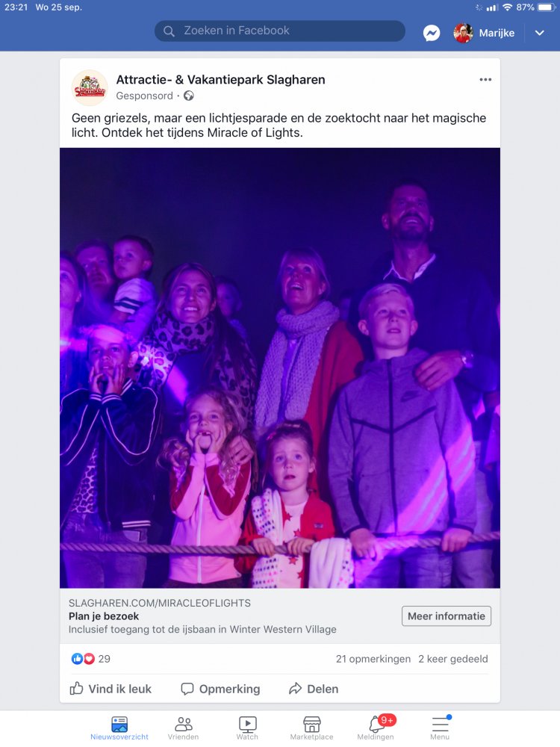This screenshot has height=747, width=560.
Task: Go to the Watch tab
Action: coord(247,728)
